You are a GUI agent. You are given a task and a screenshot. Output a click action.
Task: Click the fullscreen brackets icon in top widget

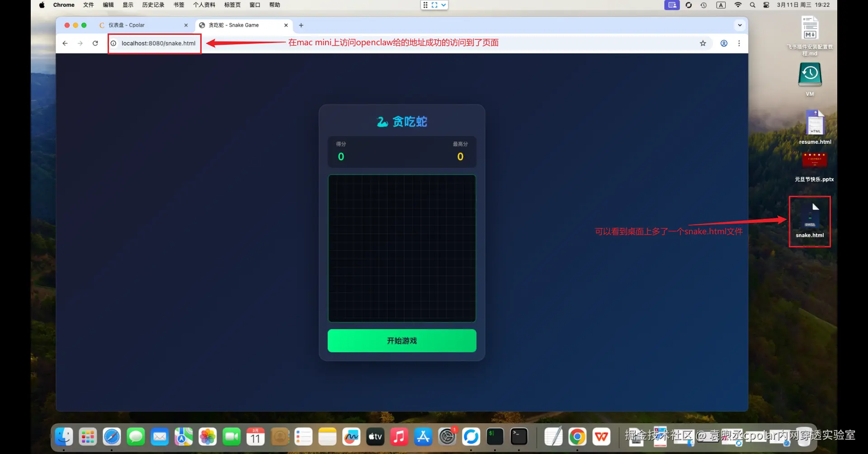[x=434, y=5]
